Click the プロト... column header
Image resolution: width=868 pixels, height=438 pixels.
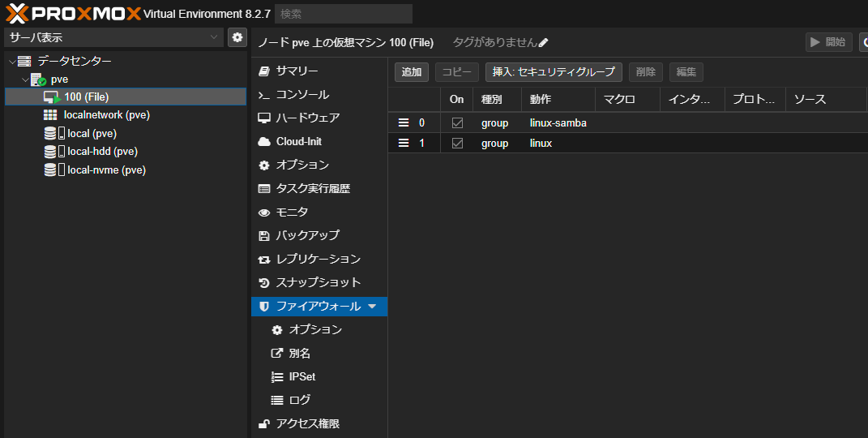(x=755, y=100)
